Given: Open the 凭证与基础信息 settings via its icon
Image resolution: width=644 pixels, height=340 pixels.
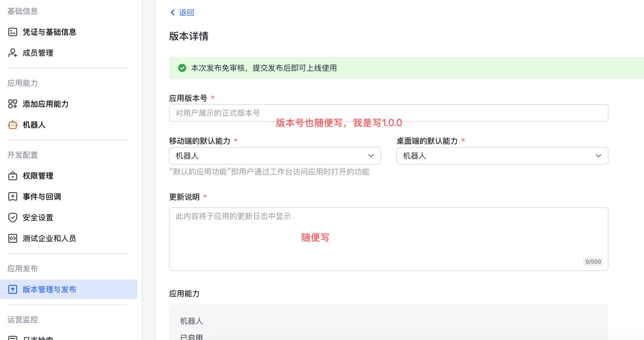Looking at the screenshot, I should (13, 32).
